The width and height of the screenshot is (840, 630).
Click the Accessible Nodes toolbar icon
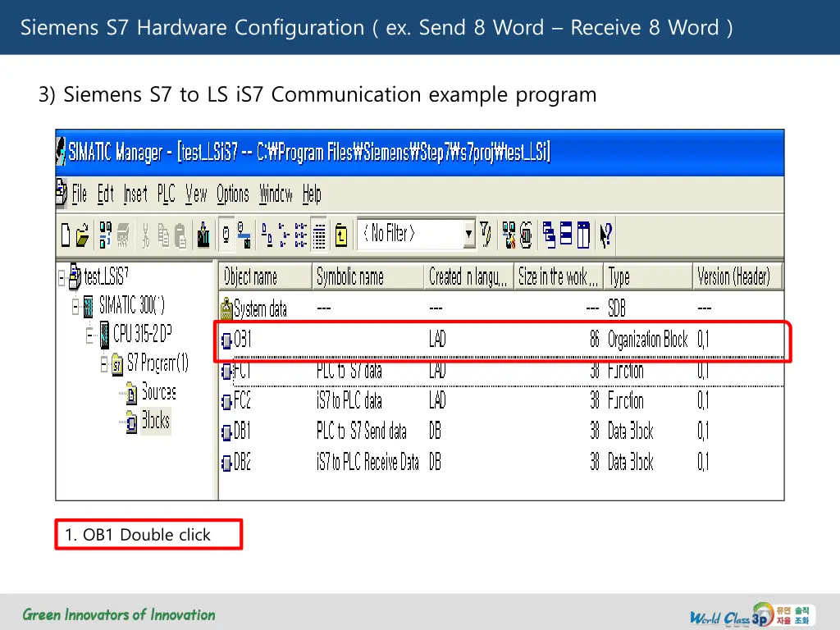click(105, 235)
